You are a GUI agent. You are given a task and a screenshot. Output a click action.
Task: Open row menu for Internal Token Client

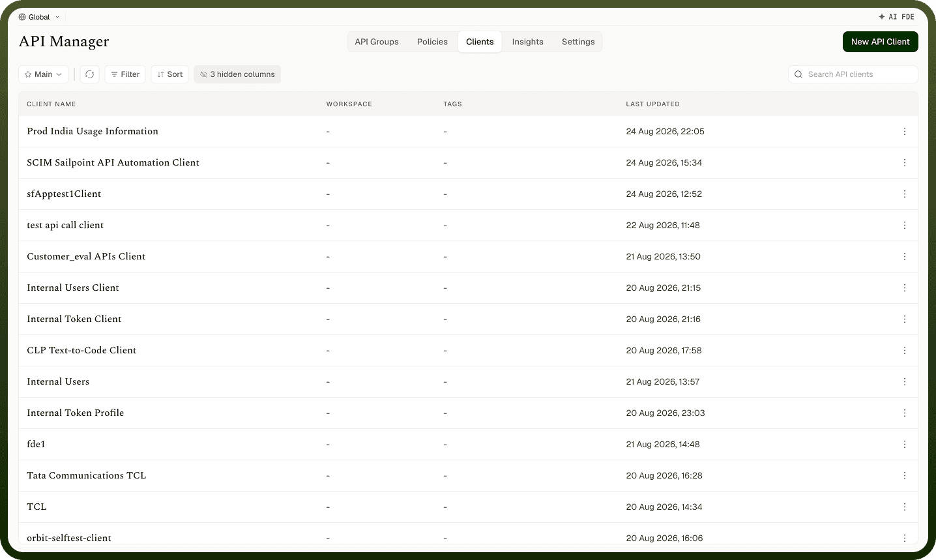coord(905,319)
